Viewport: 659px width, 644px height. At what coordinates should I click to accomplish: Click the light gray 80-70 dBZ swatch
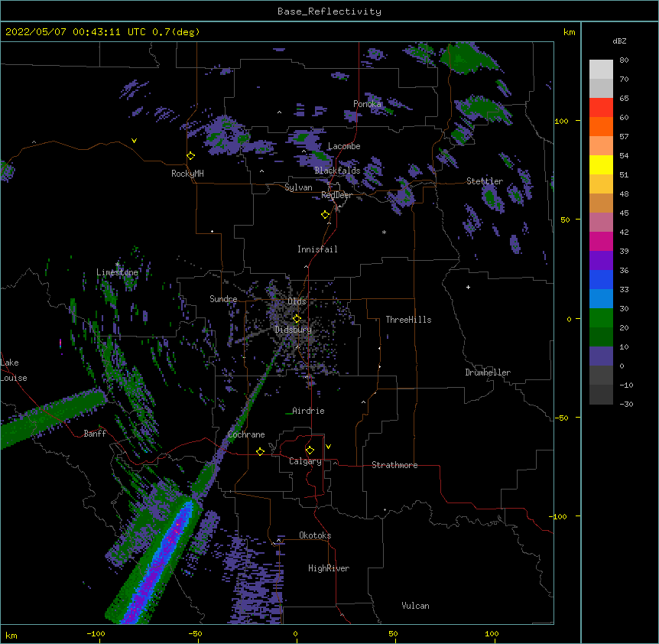601,70
